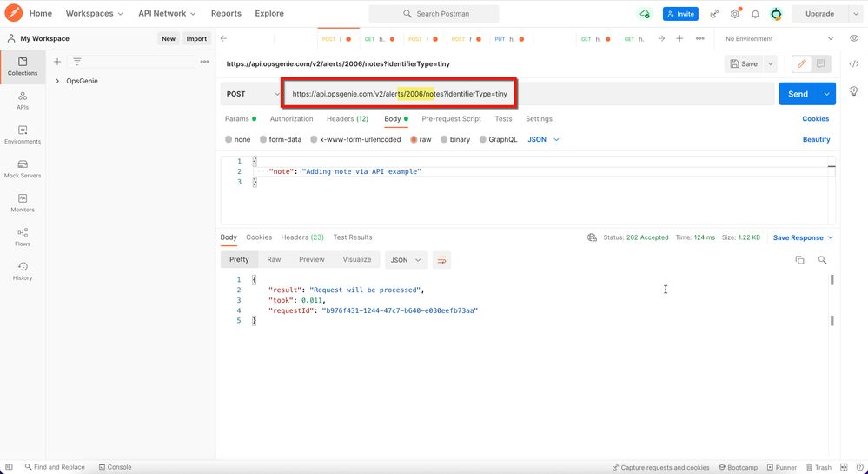Viewport: 868px width, 474px height.
Task: Search the response with magnifier icon
Action: [x=822, y=259]
